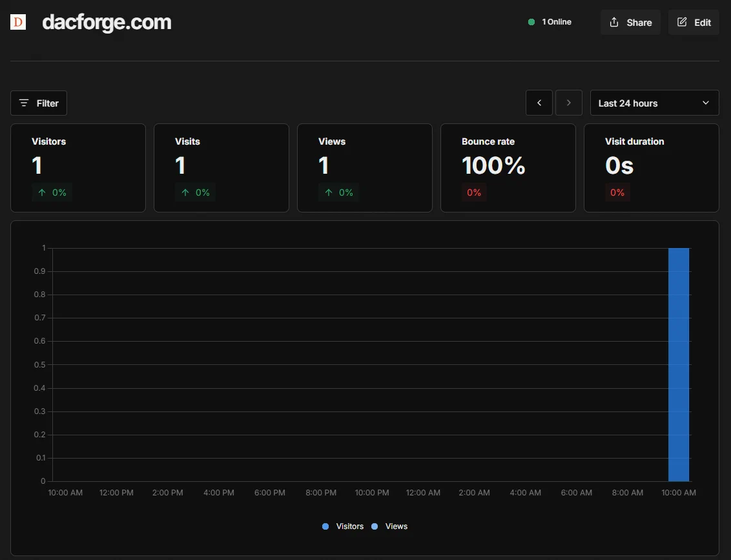The height and width of the screenshot is (560, 731).
Task: Click the 0.5 y-axis label
Action: coord(39,365)
